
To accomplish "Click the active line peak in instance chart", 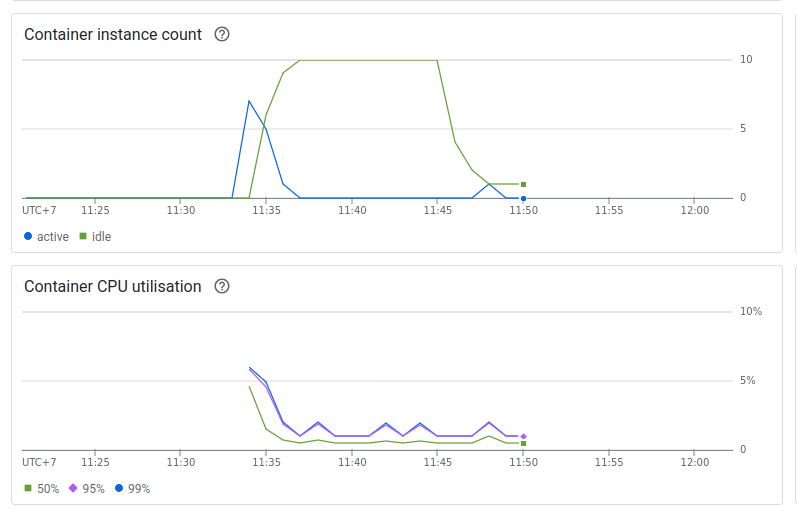I will tap(249, 101).
